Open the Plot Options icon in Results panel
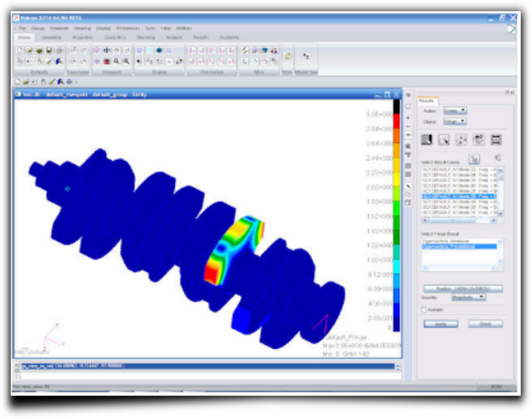The height and width of the screenshot is (419, 532). pyautogui.click(x=478, y=140)
